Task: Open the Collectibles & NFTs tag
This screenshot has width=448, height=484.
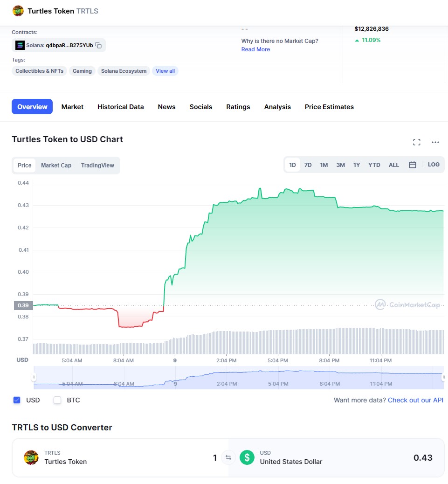Action: 40,71
